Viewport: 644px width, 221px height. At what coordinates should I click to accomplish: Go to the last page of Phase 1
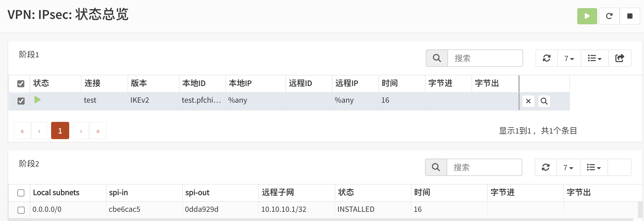98,131
